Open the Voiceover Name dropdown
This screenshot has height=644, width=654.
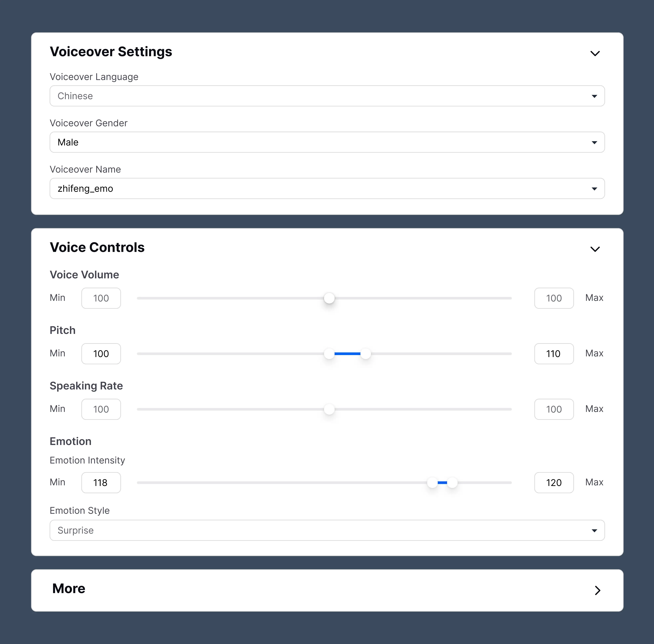pyautogui.click(x=327, y=189)
